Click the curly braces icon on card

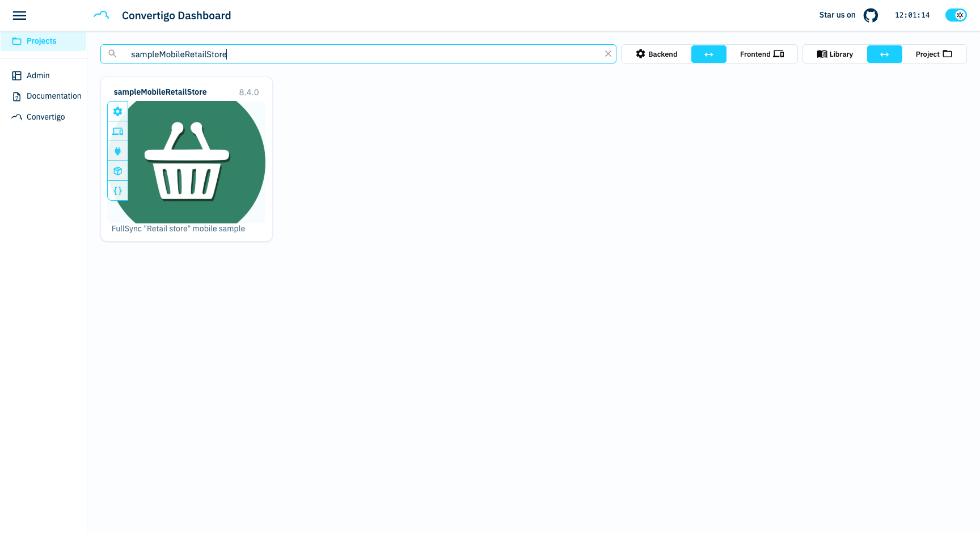click(118, 191)
